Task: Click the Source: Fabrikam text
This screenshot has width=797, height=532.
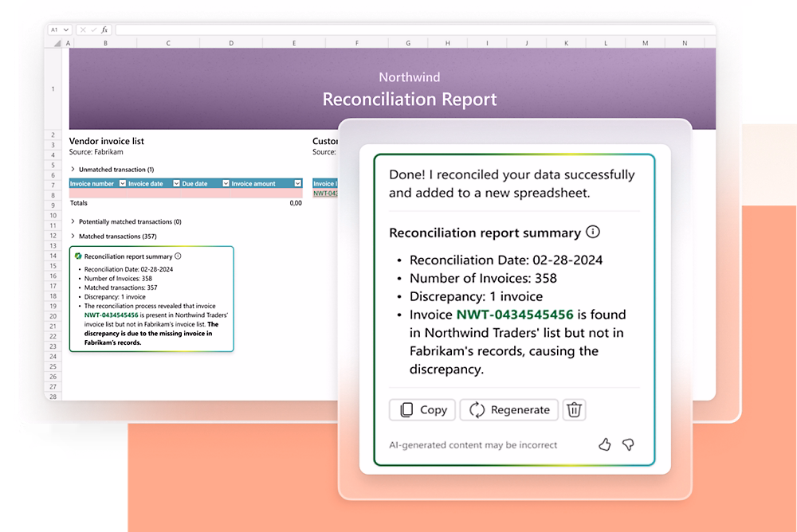Action: point(96,152)
